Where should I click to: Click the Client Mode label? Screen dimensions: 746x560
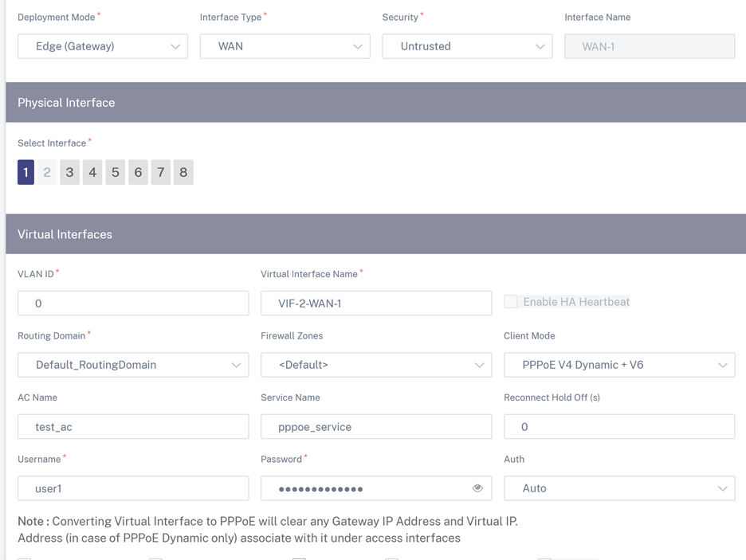tap(529, 335)
